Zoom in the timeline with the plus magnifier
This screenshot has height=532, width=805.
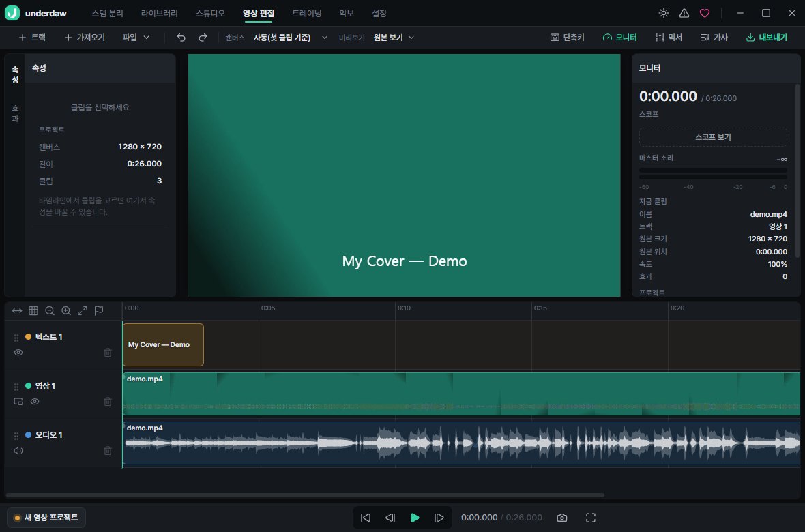pos(66,311)
